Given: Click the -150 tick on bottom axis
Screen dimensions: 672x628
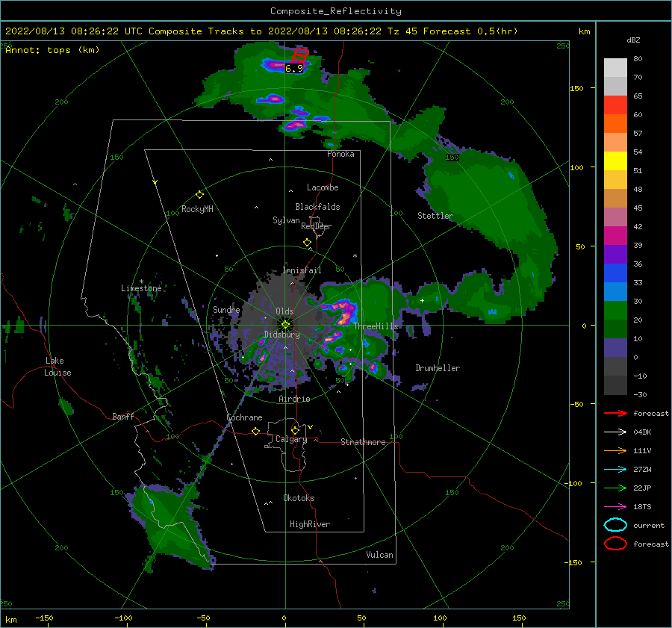Looking at the screenshot, I should [x=44, y=618].
